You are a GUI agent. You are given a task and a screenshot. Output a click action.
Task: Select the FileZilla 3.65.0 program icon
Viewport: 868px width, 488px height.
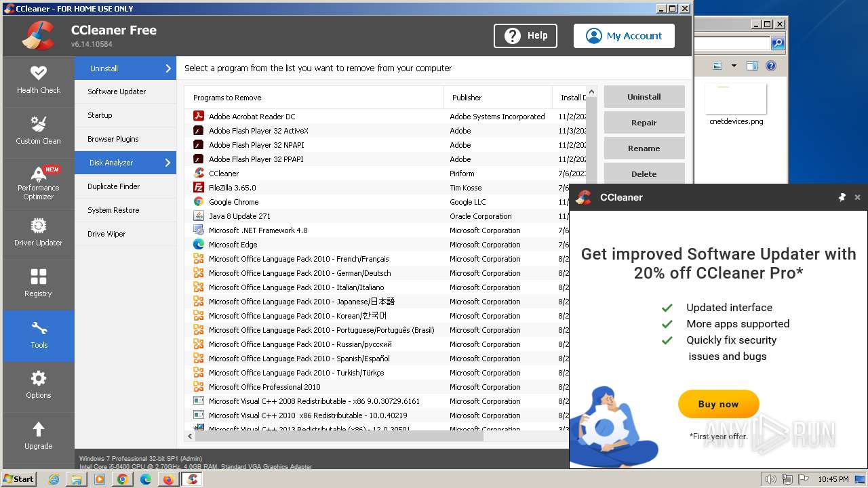click(x=199, y=187)
